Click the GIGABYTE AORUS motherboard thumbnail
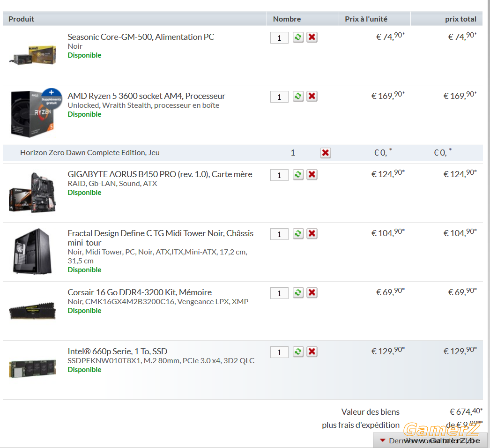Image resolution: width=490 pixels, height=448 pixels. (x=32, y=192)
